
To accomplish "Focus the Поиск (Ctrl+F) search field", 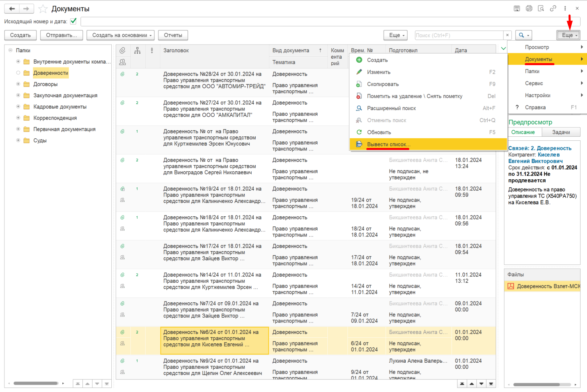I will 459,35.
